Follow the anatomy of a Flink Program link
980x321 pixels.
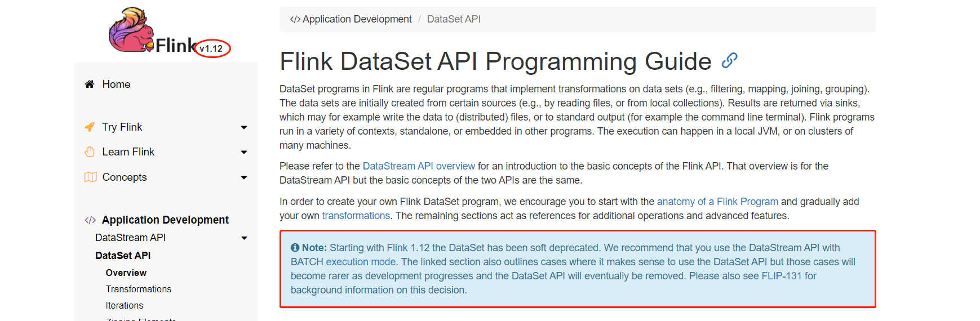click(x=717, y=202)
